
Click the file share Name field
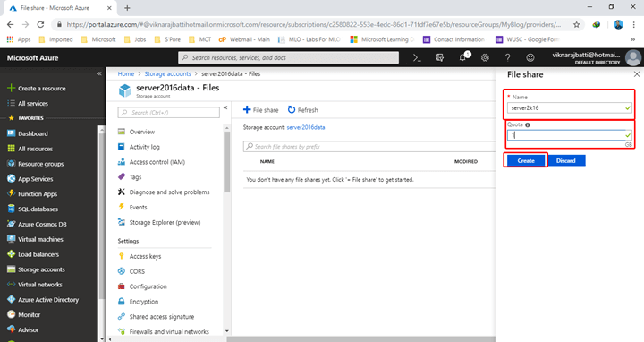click(570, 107)
